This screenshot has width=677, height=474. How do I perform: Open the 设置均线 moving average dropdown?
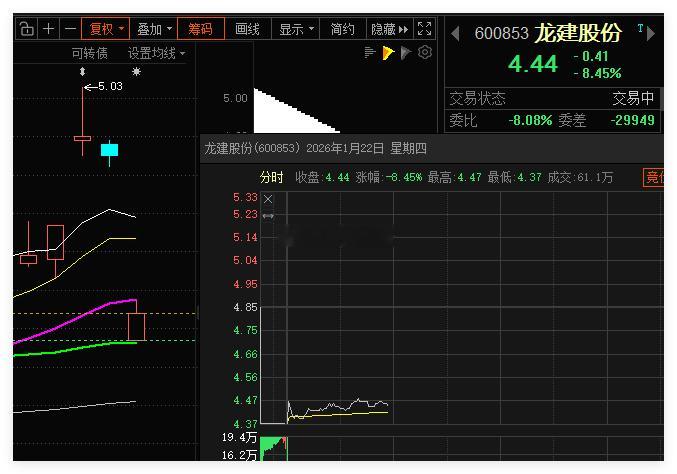(156, 53)
